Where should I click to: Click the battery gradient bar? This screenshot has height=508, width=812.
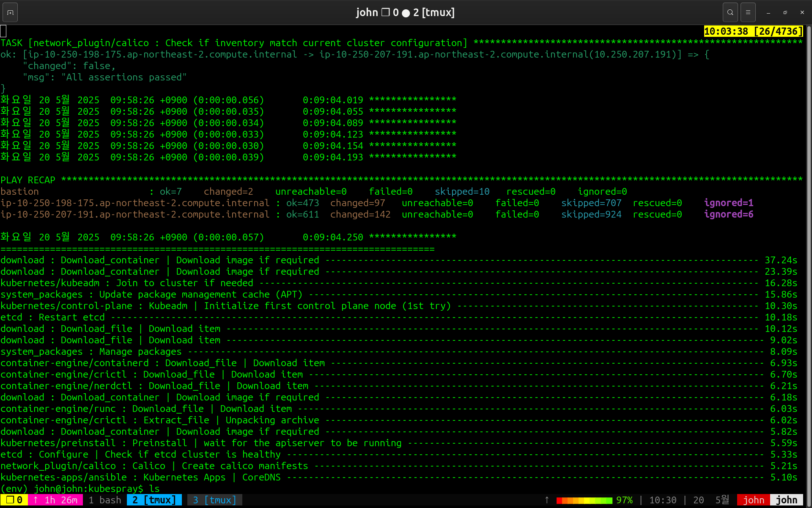(584, 500)
